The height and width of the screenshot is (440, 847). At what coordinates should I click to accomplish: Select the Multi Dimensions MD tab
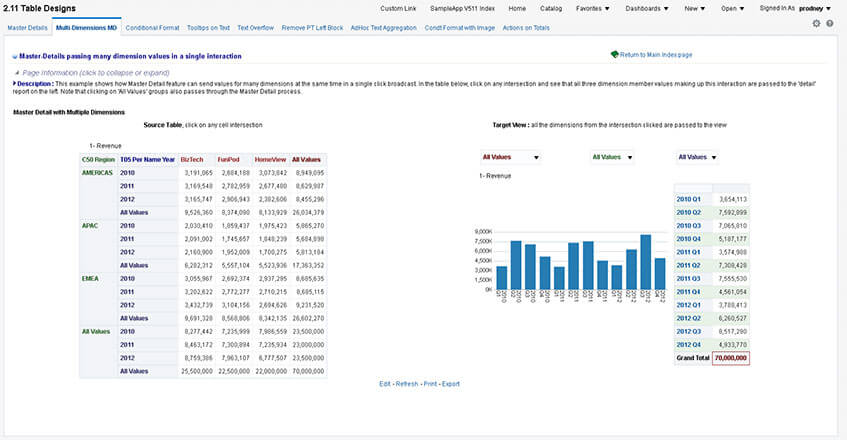[x=86, y=28]
